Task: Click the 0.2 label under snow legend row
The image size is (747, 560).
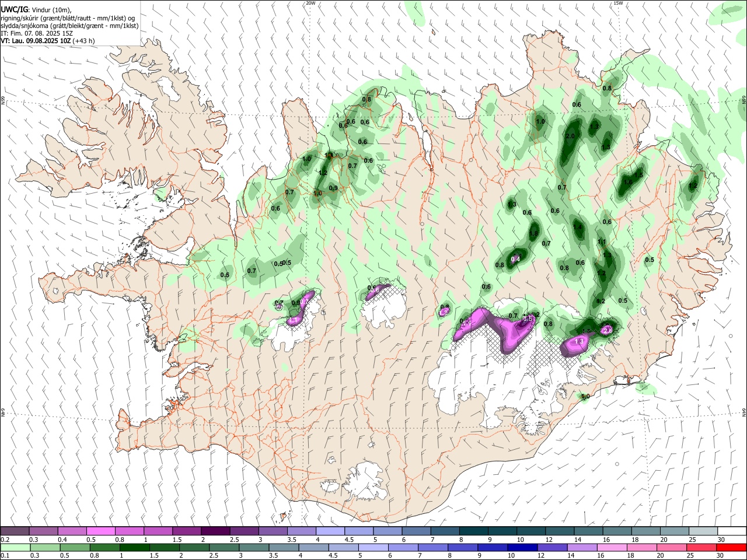Action: pos(5,540)
